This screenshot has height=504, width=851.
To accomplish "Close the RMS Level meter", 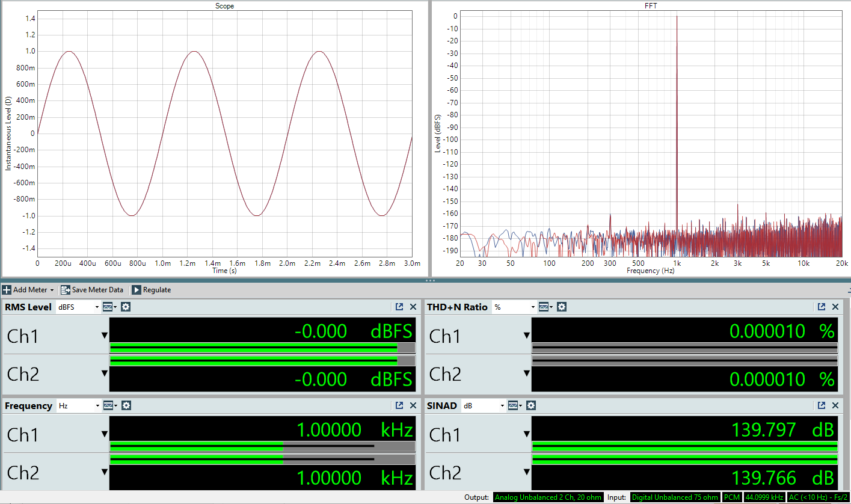I will (x=413, y=307).
